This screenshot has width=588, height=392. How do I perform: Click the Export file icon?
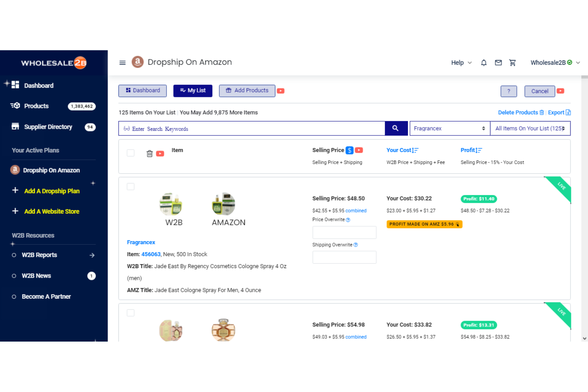[x=568, y=112]
